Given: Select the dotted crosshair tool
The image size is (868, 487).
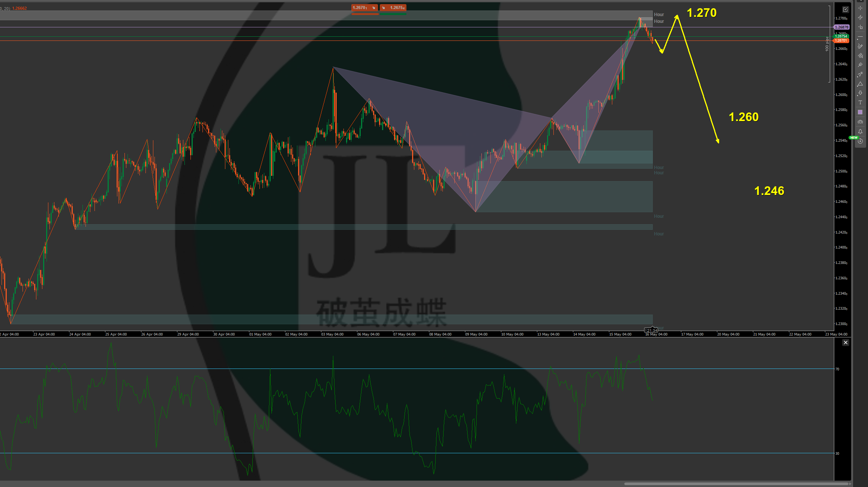Looking at the screenshot, I should (x=860, y=17).
